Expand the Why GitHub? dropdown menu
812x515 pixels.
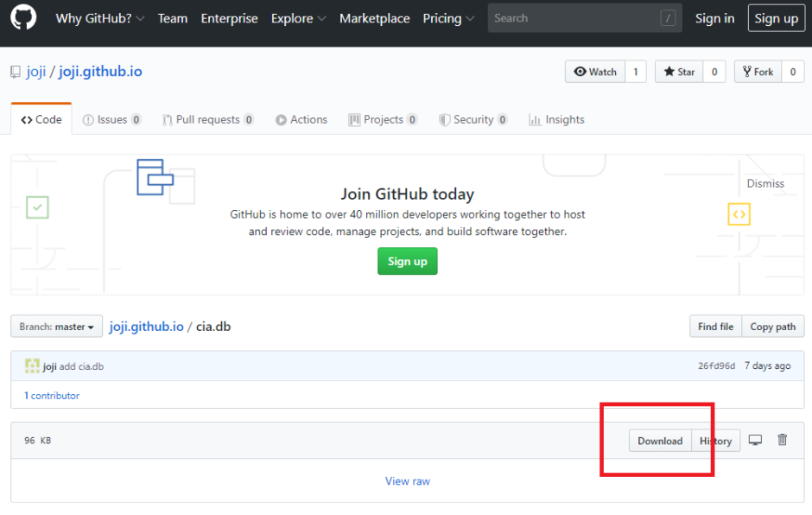pyautogui.click(x=100, y=18)
